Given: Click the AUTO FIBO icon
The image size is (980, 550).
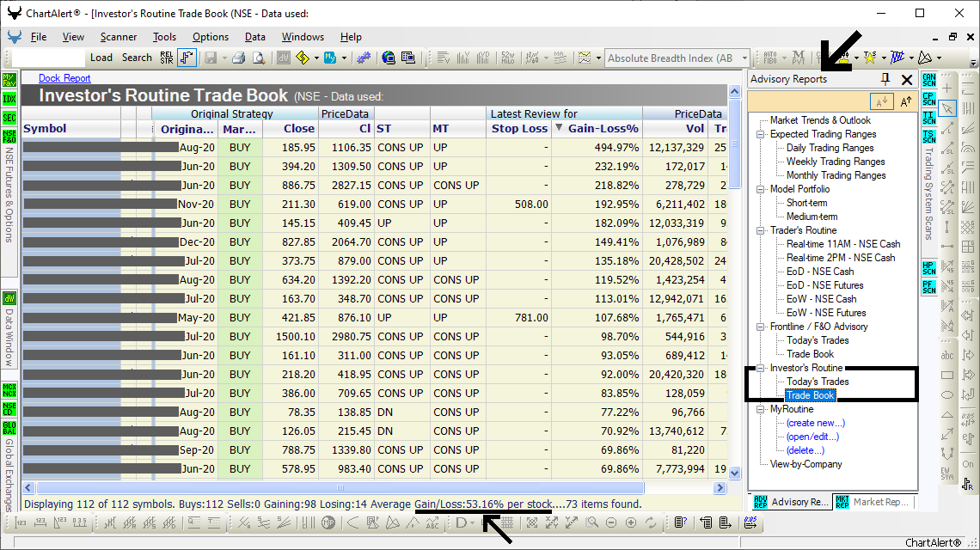Looking at the screenshot, I should pos(770,58).
